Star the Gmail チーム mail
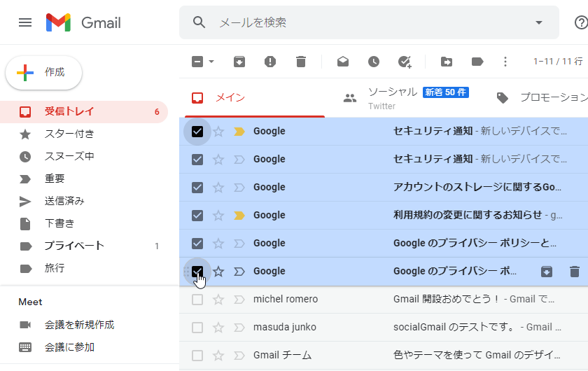Screen dimensions: 588x371 pyautogui.click(x=218, y=355)
